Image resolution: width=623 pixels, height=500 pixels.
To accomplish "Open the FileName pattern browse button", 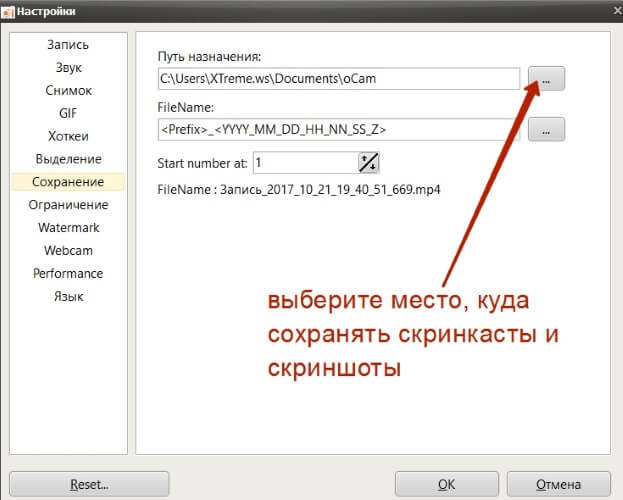I will (546, 130).
